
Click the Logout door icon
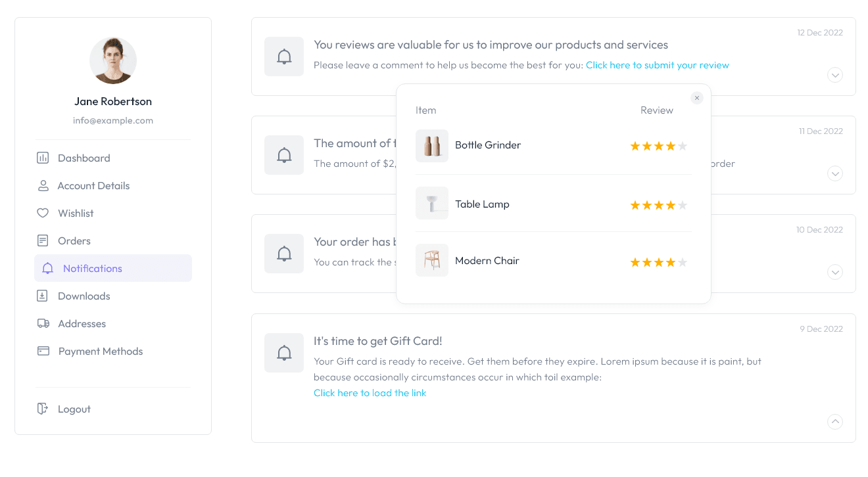coord(43,409)
